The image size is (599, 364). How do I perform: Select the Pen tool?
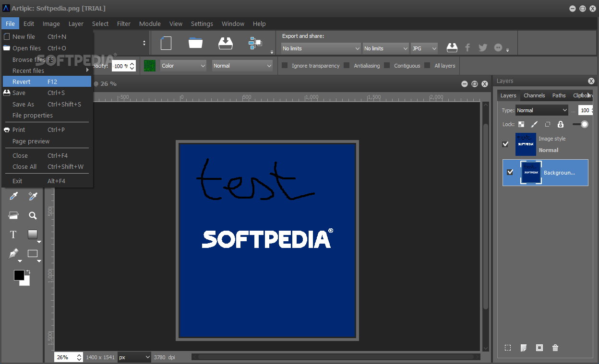(13, 254)
